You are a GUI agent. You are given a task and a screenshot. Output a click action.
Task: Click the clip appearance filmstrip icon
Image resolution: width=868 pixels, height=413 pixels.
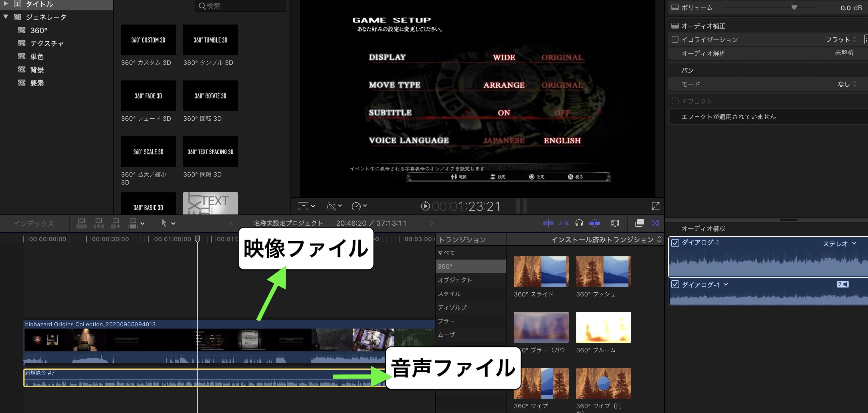tap(615, 223)
